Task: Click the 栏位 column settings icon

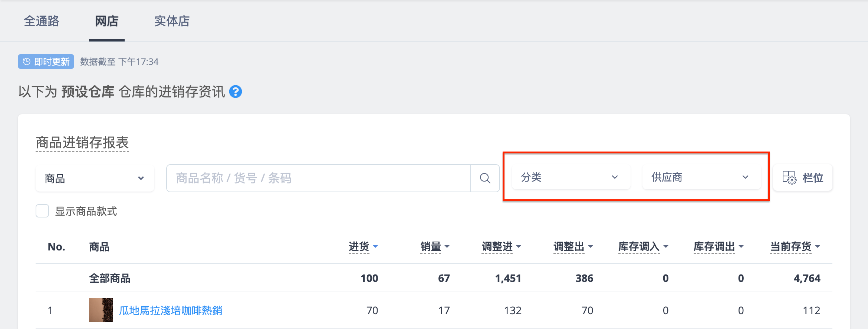Action: tap(789, 177)
